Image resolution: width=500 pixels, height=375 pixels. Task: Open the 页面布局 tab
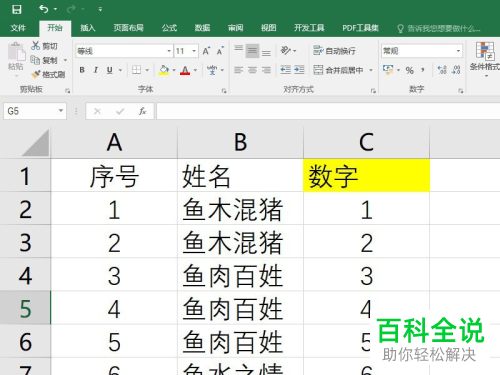[128, 28]
